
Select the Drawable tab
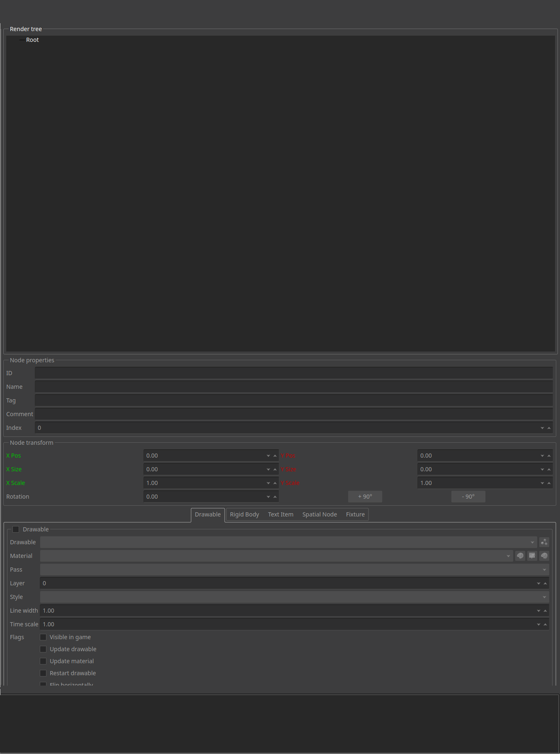(208, 514)
